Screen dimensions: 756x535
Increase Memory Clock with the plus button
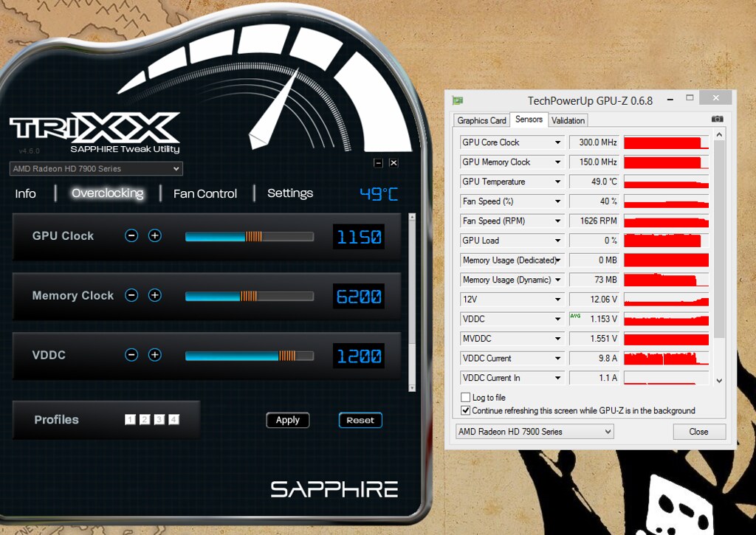point(155,295)
